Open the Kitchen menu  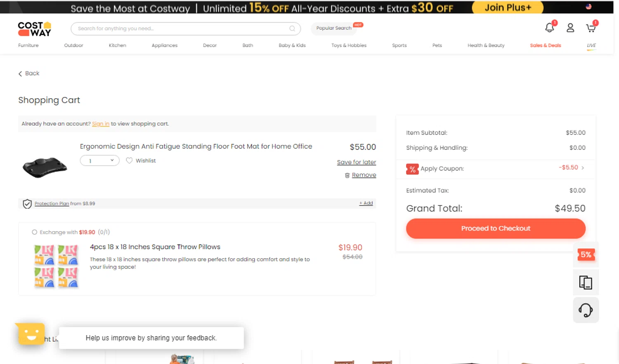coord(118,45)
